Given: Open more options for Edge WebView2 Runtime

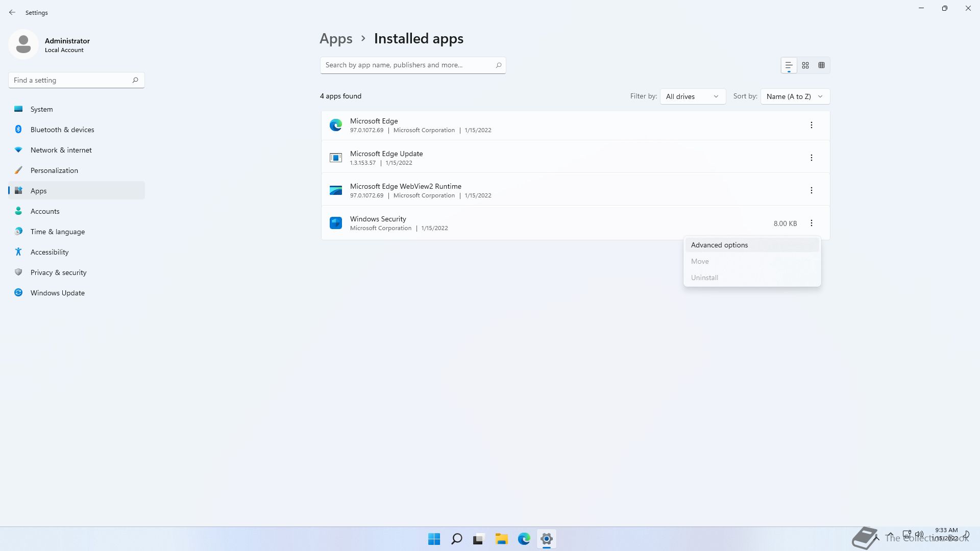Looking at the screenshot, I should tap(811, 190).
